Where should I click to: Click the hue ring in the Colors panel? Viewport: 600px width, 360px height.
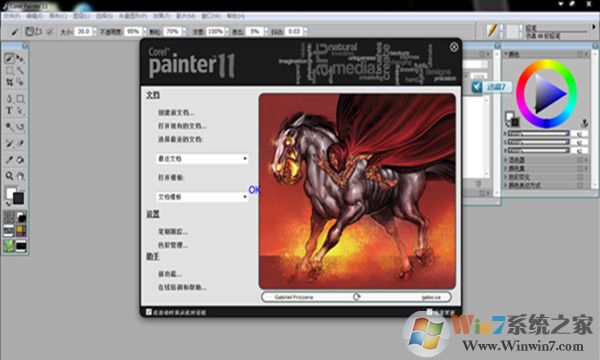(546, 64)
